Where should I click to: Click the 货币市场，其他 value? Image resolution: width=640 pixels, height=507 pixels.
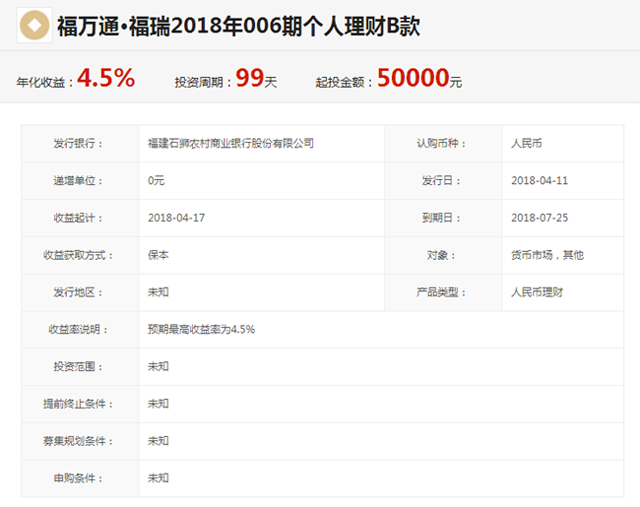547,255
